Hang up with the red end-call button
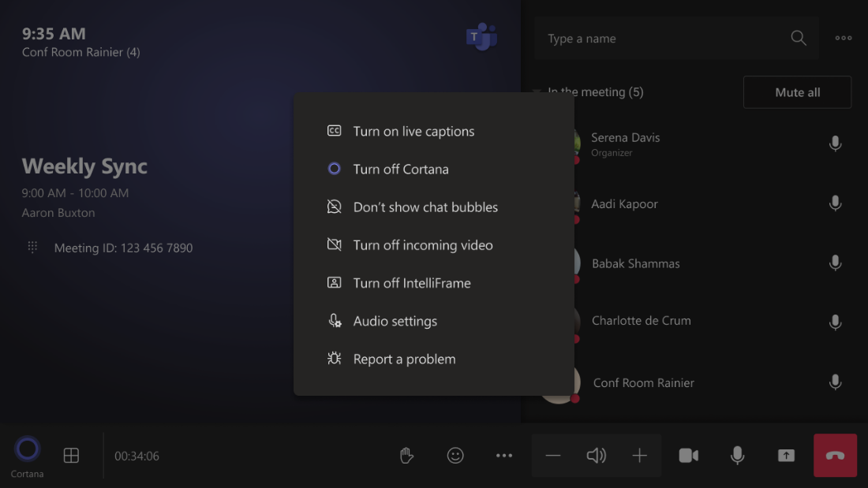 [x=835, y=456]
